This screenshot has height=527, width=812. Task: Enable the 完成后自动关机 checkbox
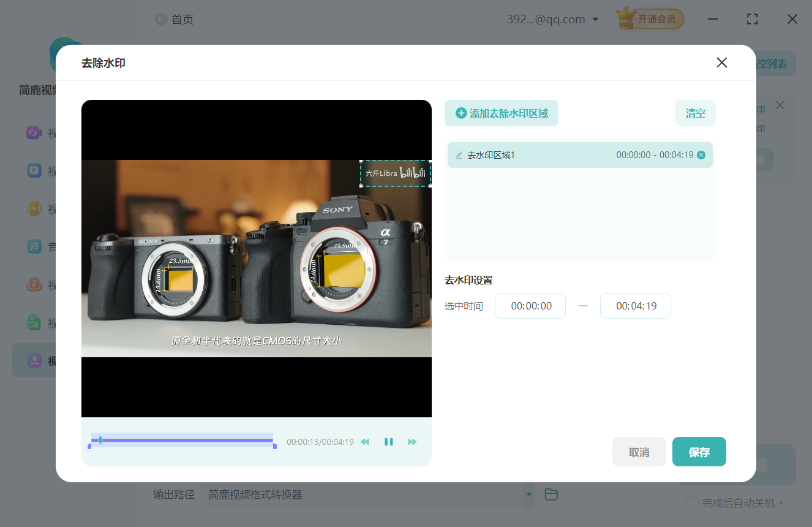pos(693,503)
